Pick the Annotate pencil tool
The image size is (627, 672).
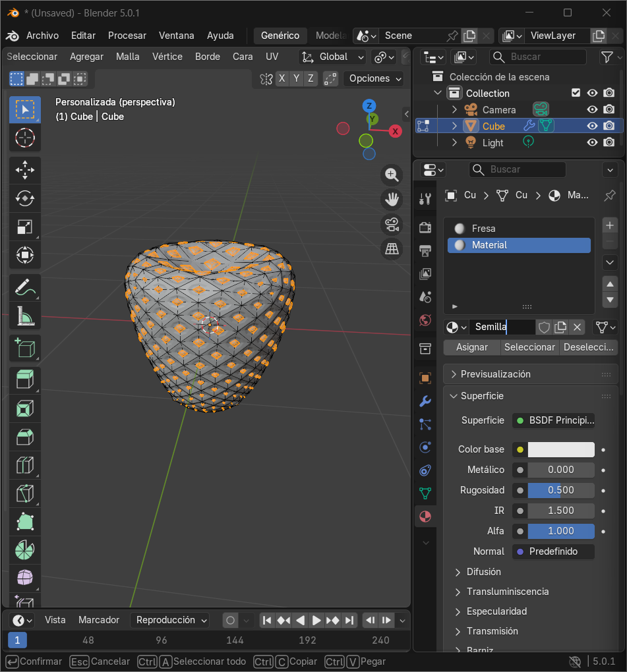pos(24,287)
